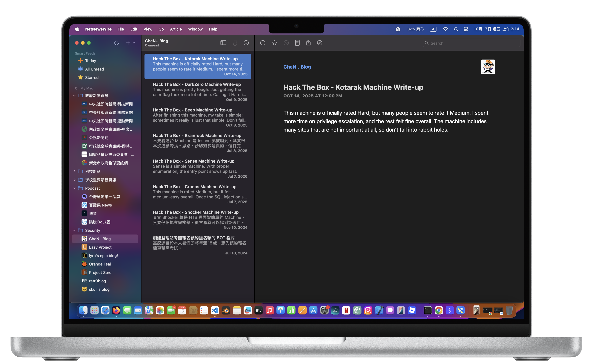
Task: Open the add feed plus dropdown
Action: pyautogui.click(x=130, y=43)
